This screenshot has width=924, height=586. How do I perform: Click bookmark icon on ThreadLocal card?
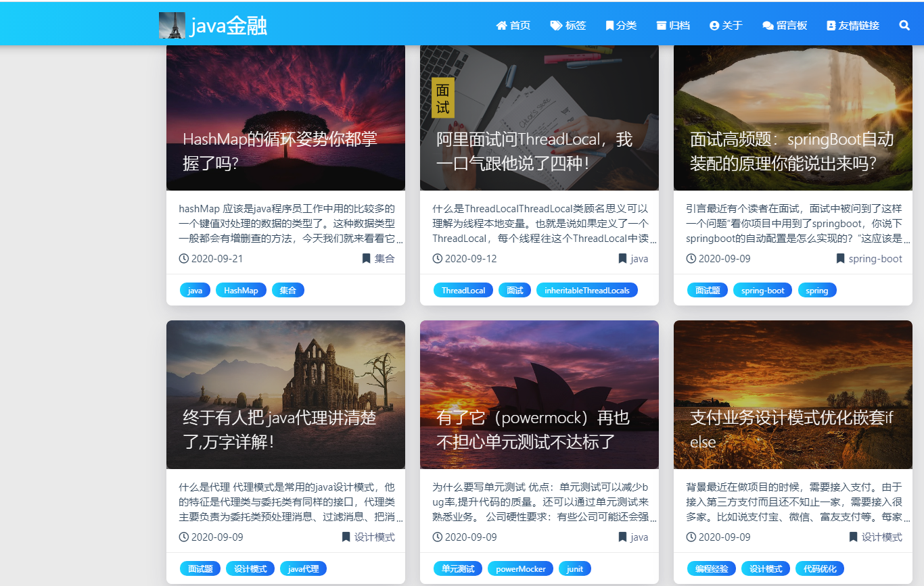(622, 258)
